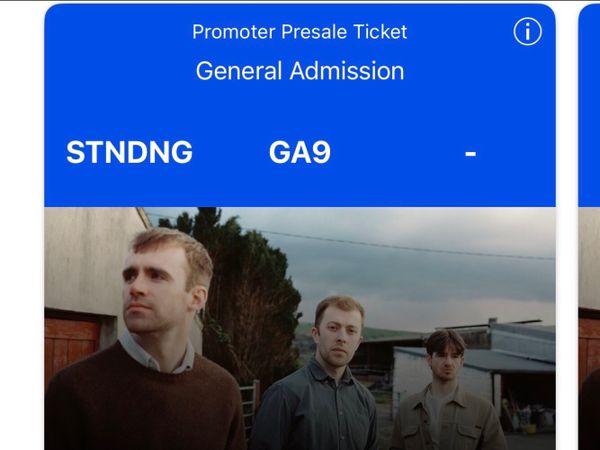Tap the dash seat placeholder
The width and height of the screenshot is (600, 450).
(470, 154)
